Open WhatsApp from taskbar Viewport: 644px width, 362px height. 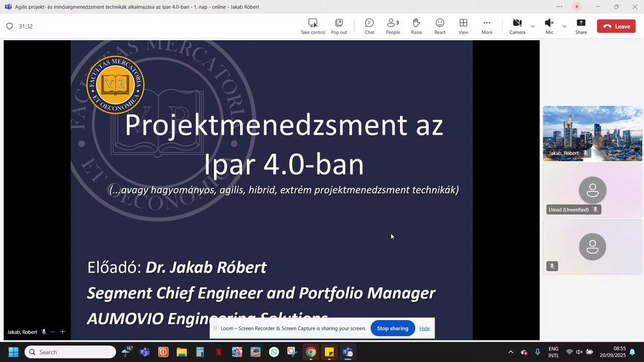coord(274,352)
